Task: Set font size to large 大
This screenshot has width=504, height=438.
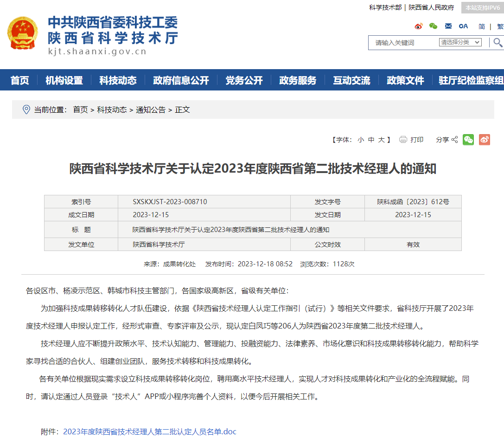Action: pos(382,140)
